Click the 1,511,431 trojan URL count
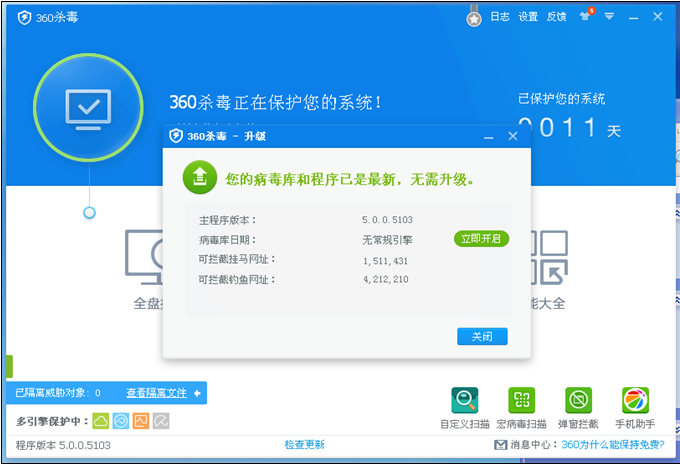 [386, 261]
